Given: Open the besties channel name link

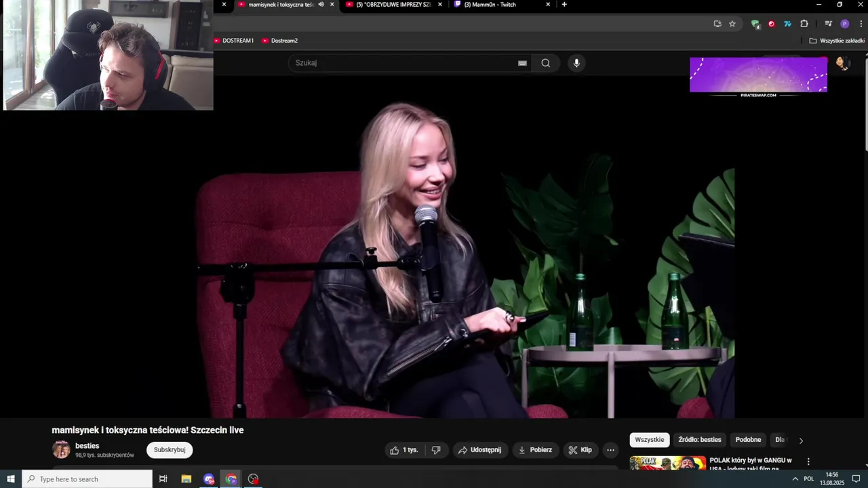Looking at the screenshot, I should click(x=87, y=446).
